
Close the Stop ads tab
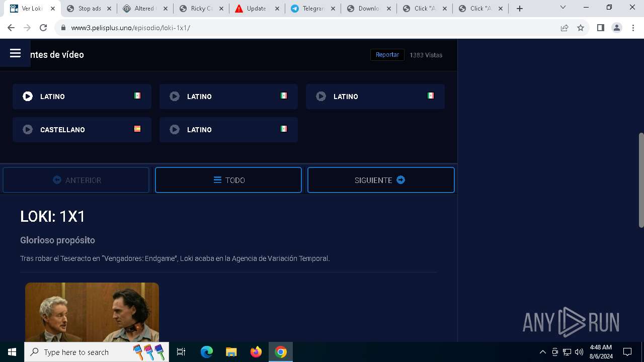point(109,9)
